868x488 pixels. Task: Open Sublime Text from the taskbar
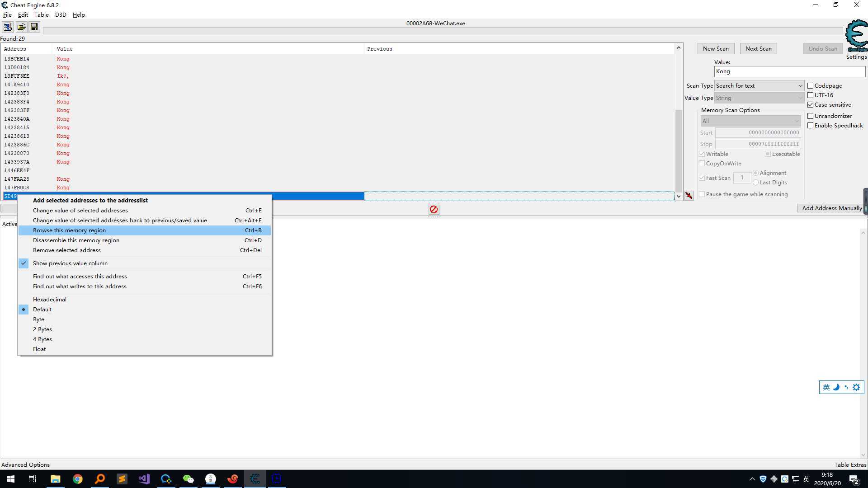click(x=122, y=479)
